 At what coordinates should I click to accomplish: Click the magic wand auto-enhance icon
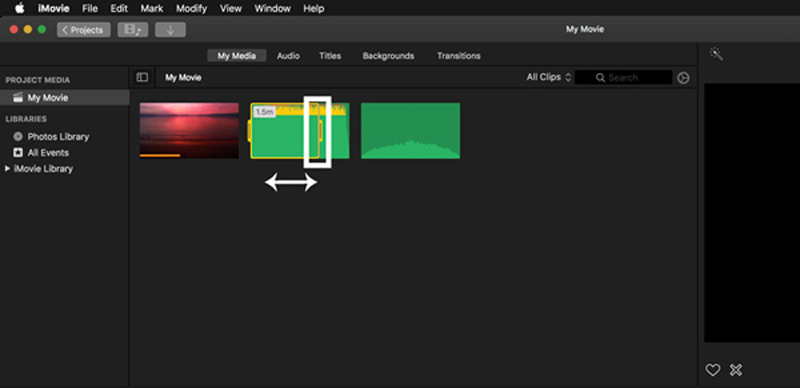click(716, 54)
